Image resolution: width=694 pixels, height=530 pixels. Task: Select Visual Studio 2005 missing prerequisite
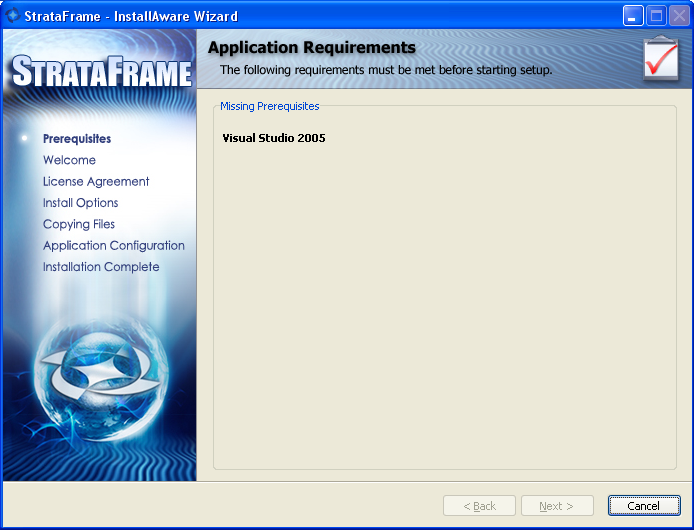click(x=274, y=138)
